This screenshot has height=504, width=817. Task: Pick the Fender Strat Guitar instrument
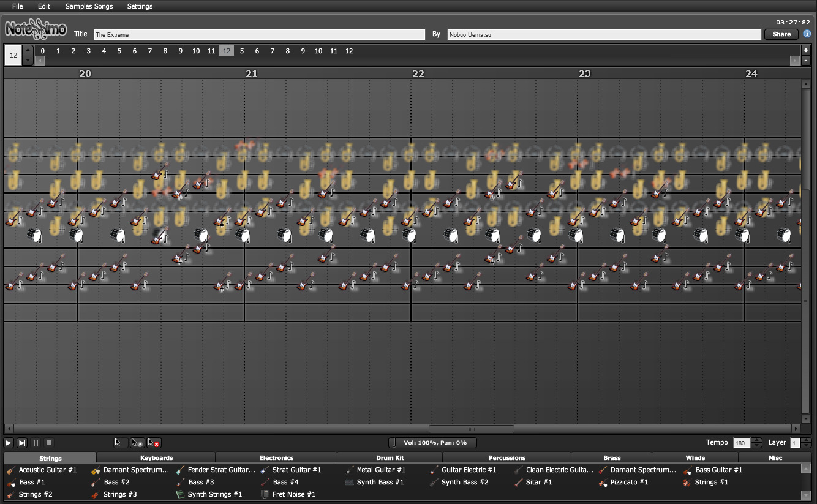(220, 470)
